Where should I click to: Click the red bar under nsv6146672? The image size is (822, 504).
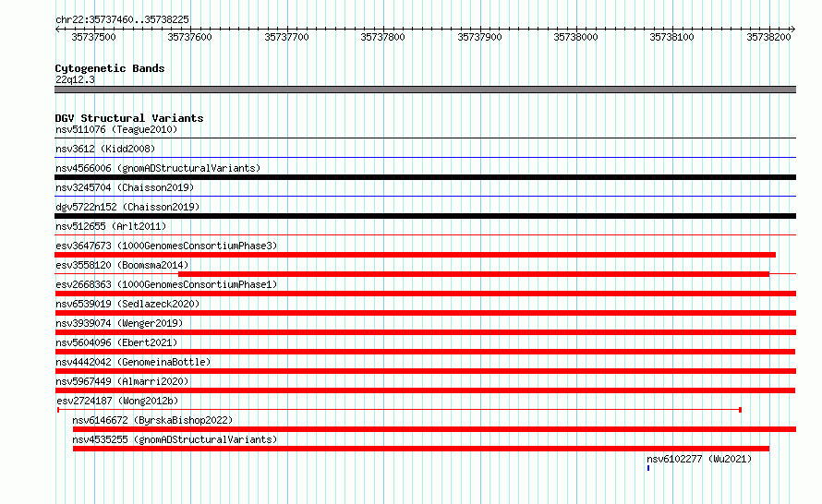point(435,429)
